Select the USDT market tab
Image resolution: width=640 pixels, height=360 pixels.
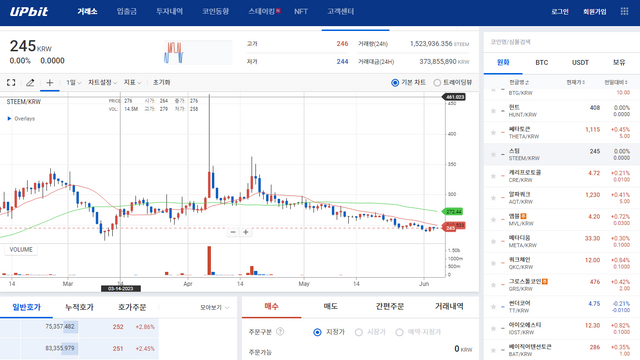pyautogui.click(x=580, y=62)
